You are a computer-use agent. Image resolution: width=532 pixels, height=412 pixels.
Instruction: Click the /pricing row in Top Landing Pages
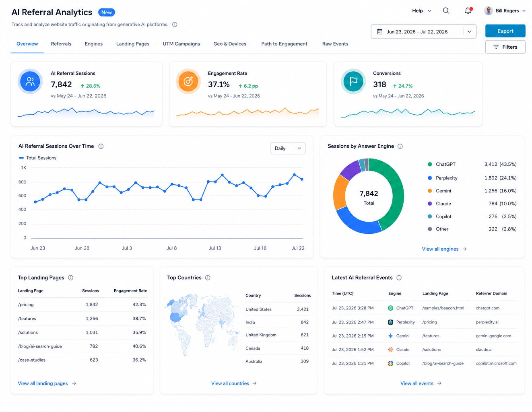coord(82,305)
